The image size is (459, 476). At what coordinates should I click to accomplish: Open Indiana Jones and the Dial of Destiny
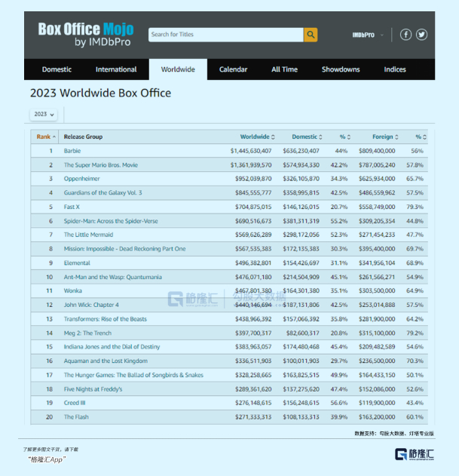pos(112,347)
